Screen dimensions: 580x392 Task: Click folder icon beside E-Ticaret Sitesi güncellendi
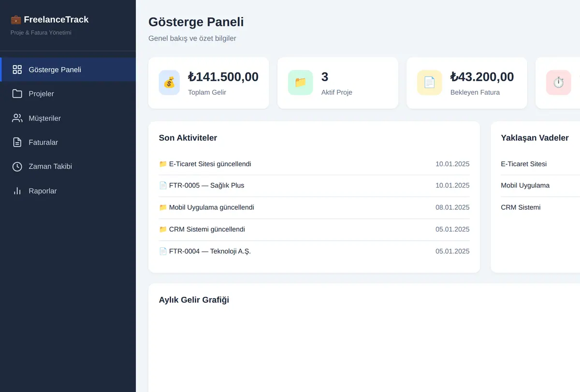[x=163, y=164]
